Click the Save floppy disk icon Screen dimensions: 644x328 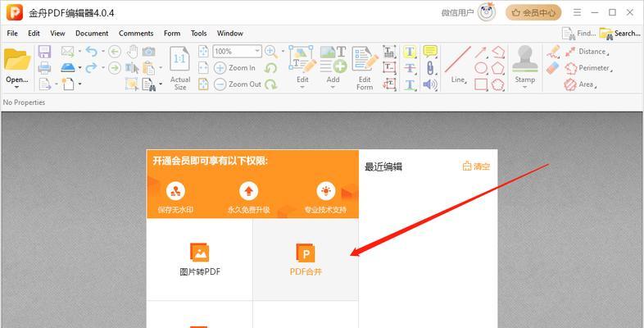44,52
